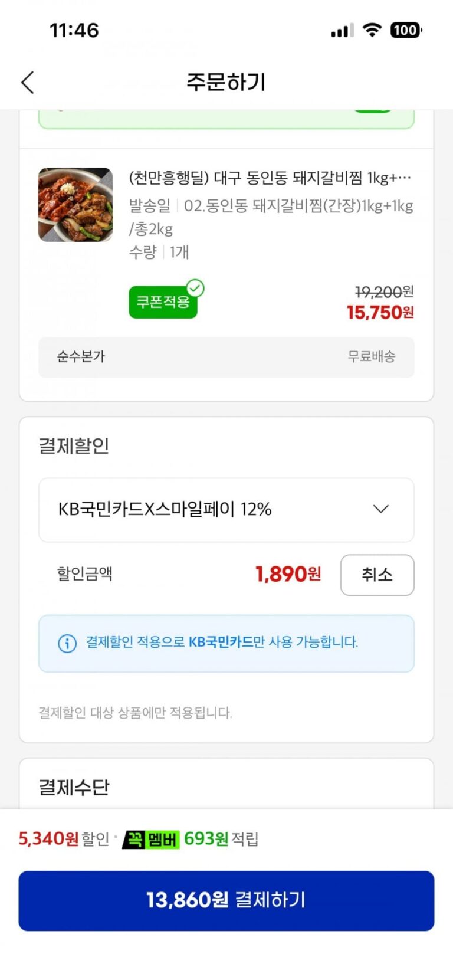Viewport: 453px width, 980px height.
Task: Tap the battery indicator showing 100
Action: (406, 30)
